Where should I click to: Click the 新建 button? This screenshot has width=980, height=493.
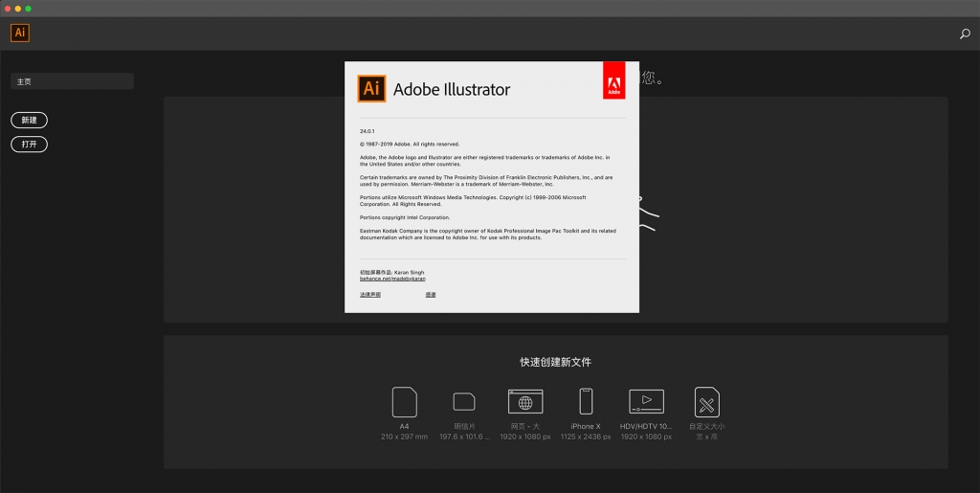(x=30, y=121)
